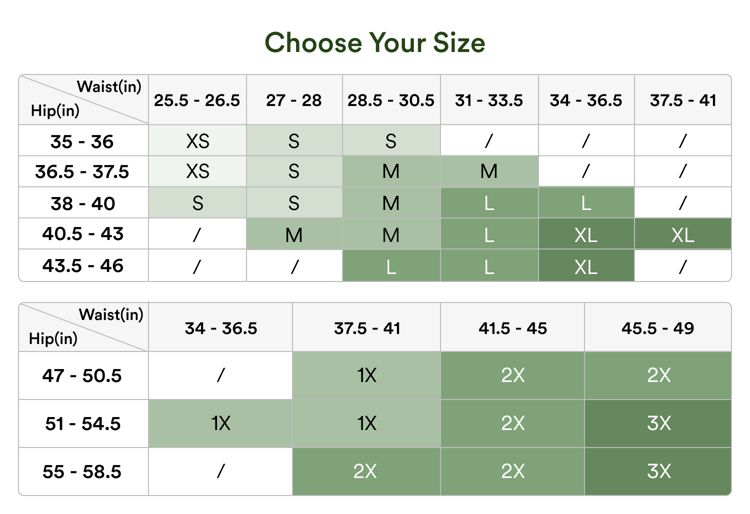Pick the XS cell in hip 35 - 36 row

(197, 141)
